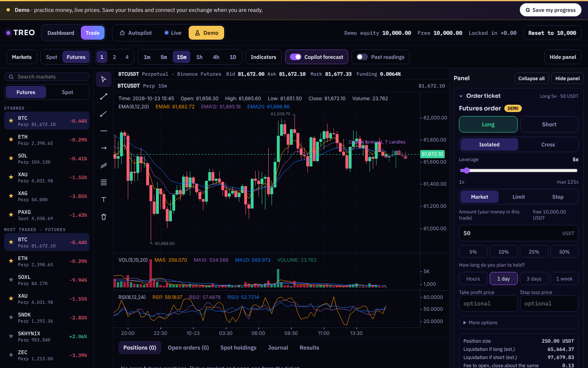The height and width of the screenshot is (368, 588).
Task: Expand More options in the order ticket
Action: [519, 323]
